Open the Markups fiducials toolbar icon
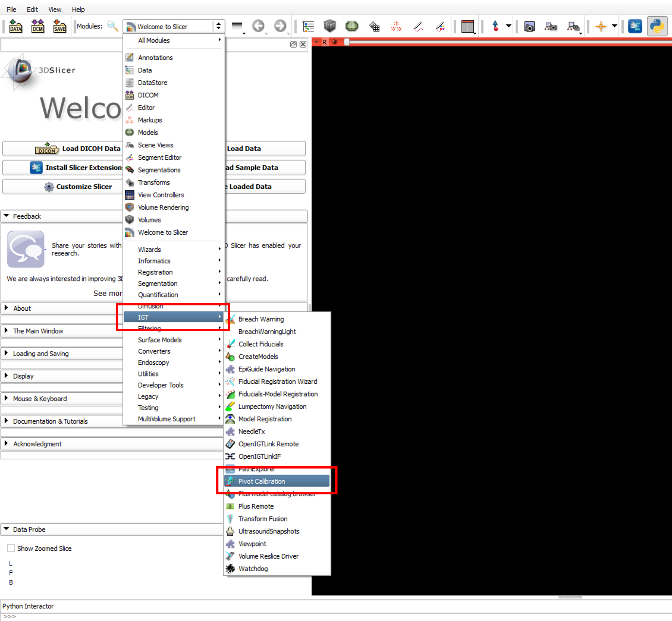This screenshot has width=672, height=621. click(396, 26)
